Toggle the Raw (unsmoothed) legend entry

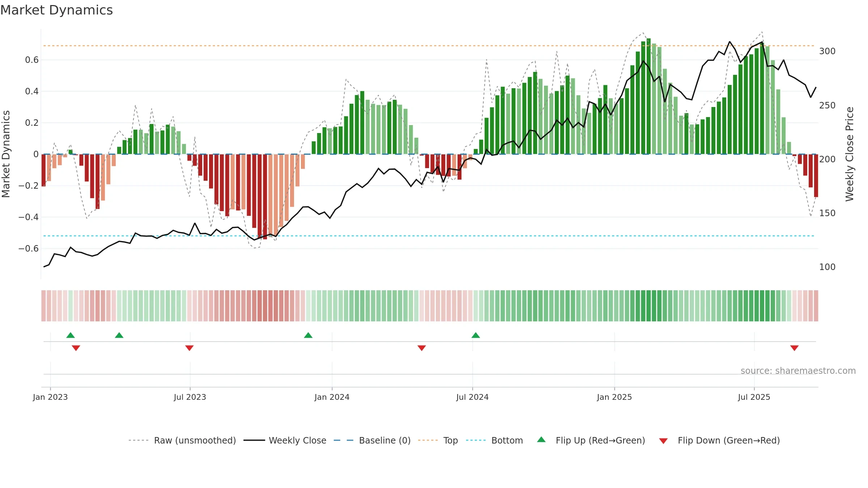(x=182, y=440)
